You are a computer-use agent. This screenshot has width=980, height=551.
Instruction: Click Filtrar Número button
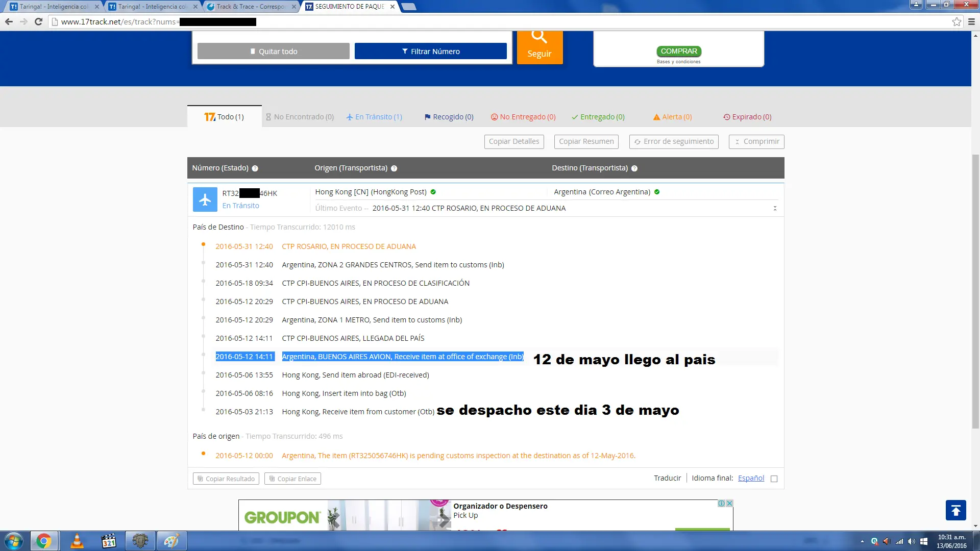431,51
